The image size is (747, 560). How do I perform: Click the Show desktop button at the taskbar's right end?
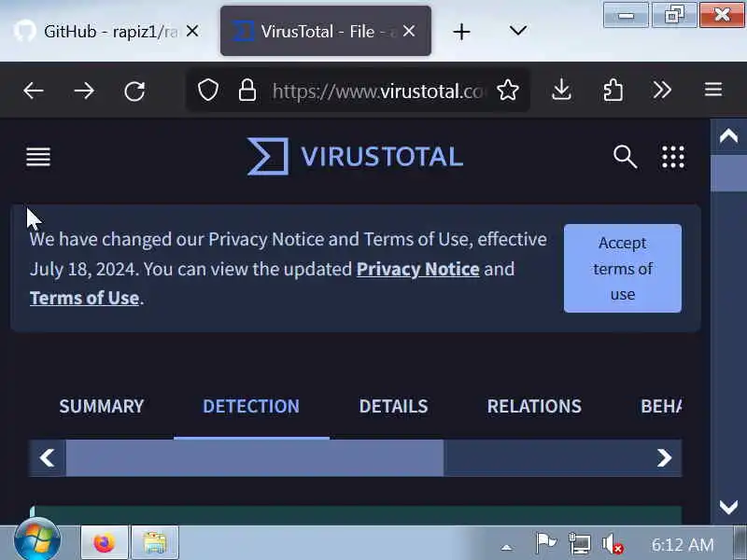click(740, 543)
